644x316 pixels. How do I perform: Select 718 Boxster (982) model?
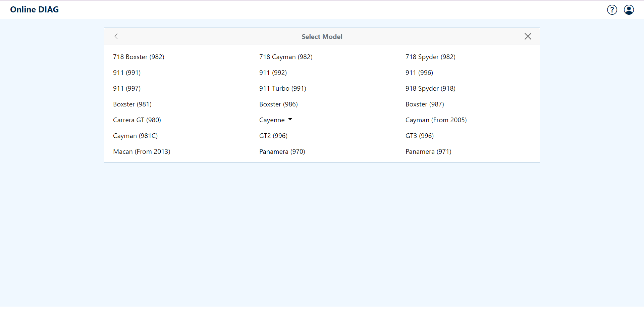(139, 57)
